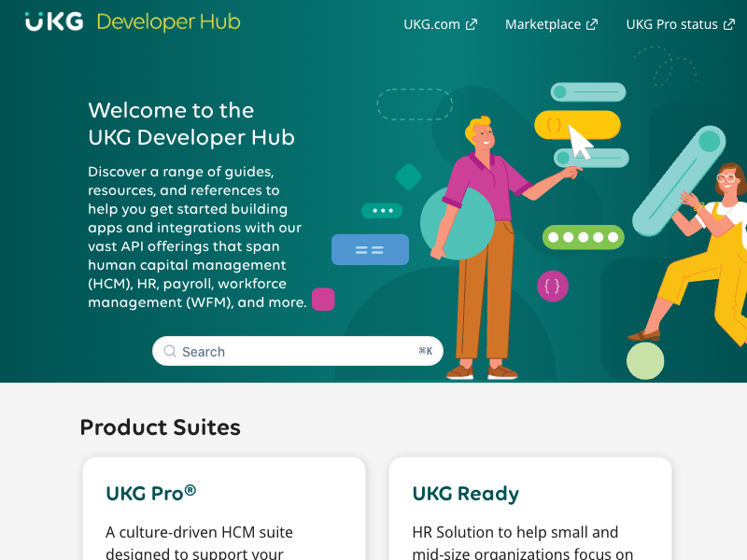Viewport: 747px width, 560px height.
Task: Open the UKG Pro status link
Action: pyautogui.click(x=681, y=24)
